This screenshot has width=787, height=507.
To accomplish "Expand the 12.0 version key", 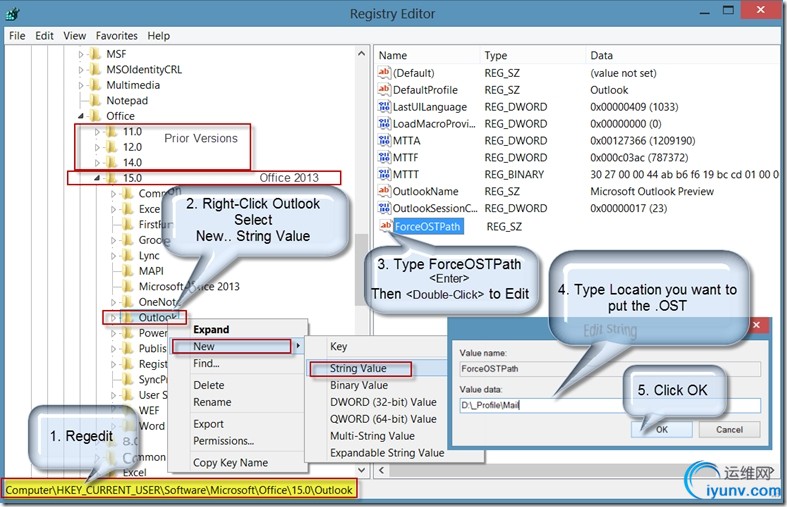I will point(97,148).
